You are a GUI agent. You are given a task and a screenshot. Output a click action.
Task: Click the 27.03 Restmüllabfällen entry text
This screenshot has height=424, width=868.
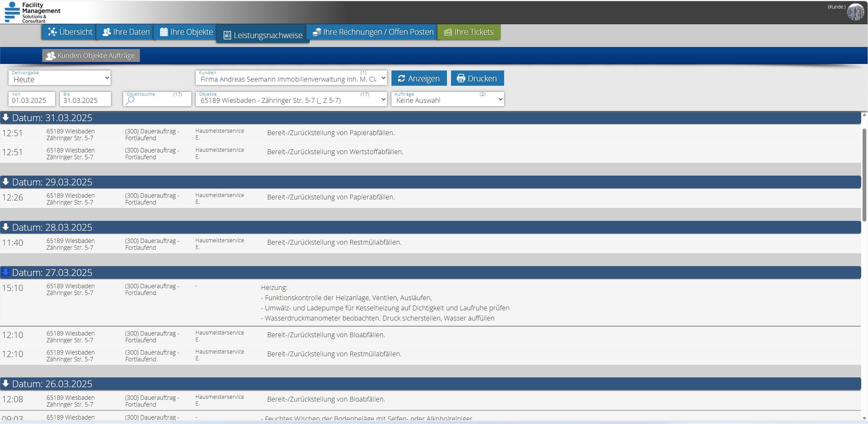(x=334, y=354)
